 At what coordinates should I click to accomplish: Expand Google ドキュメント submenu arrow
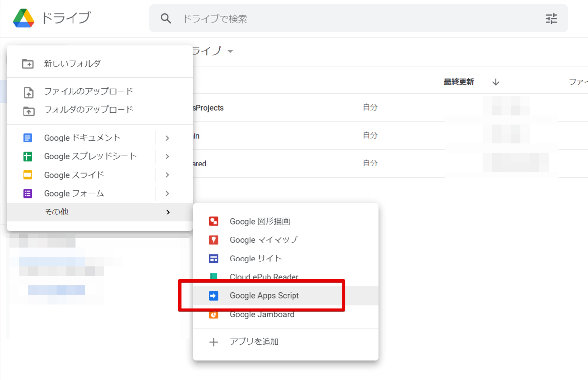pyautogui.click(x=167, y=138)
